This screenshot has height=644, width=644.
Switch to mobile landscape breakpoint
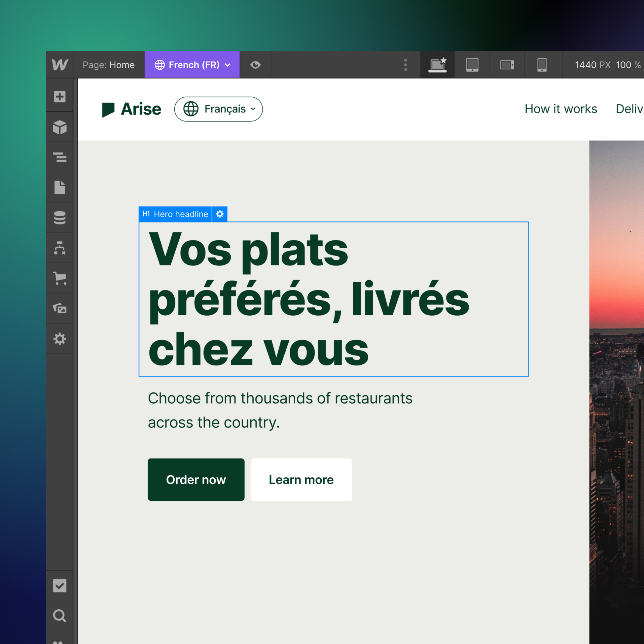[x=507, y=65]
